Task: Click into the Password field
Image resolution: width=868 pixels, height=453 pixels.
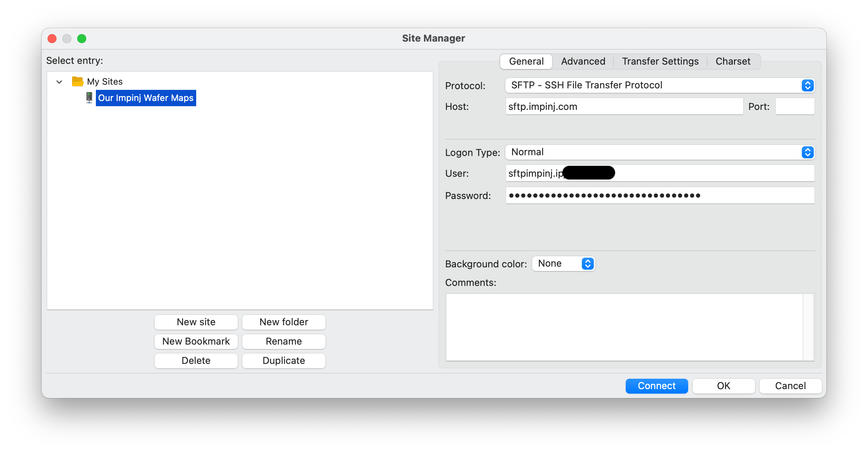Action: [660, 196]
